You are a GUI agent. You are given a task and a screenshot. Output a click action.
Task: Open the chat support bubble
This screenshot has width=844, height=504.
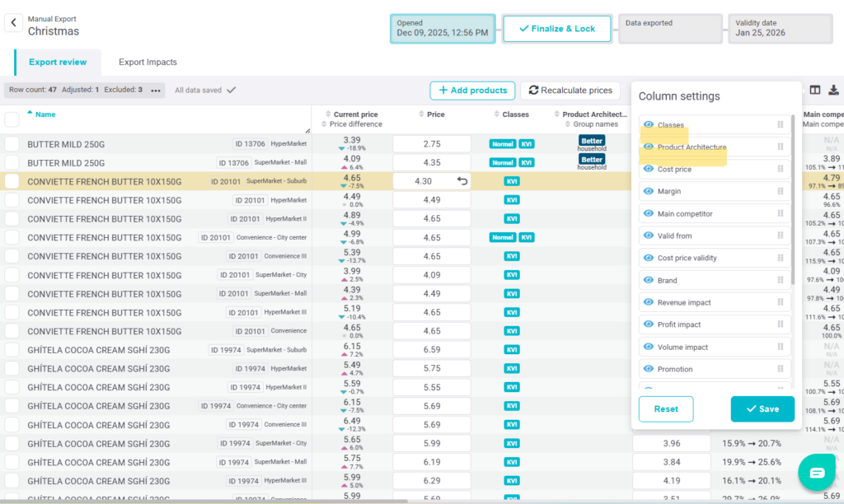(x=816, y=472)
